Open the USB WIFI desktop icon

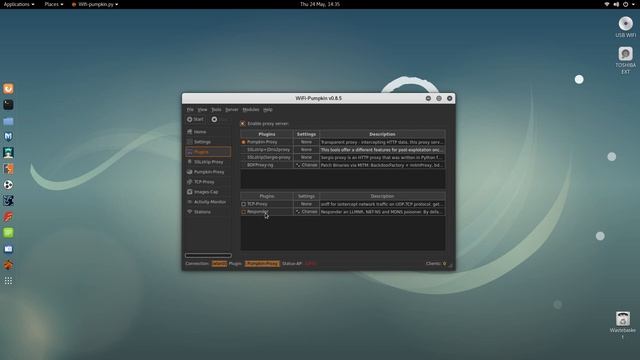tap(625, 24)
